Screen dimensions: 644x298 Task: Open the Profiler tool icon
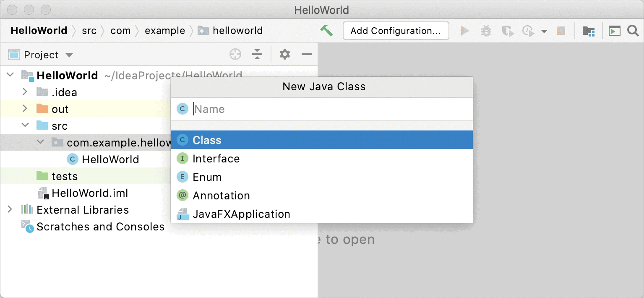[528, 30]
